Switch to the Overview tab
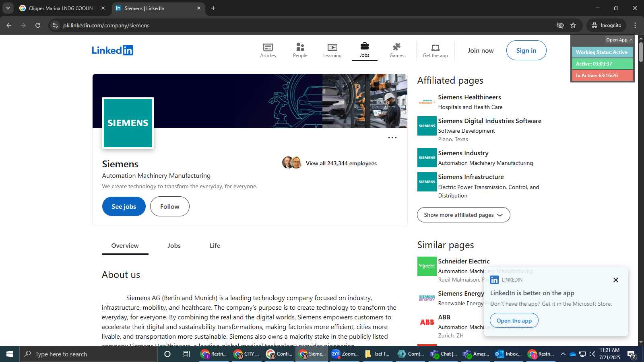 click(x=125, y=246)
